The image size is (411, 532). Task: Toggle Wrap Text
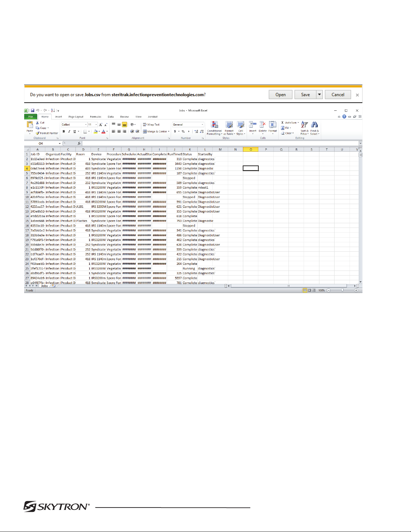[x=151, y=125]
